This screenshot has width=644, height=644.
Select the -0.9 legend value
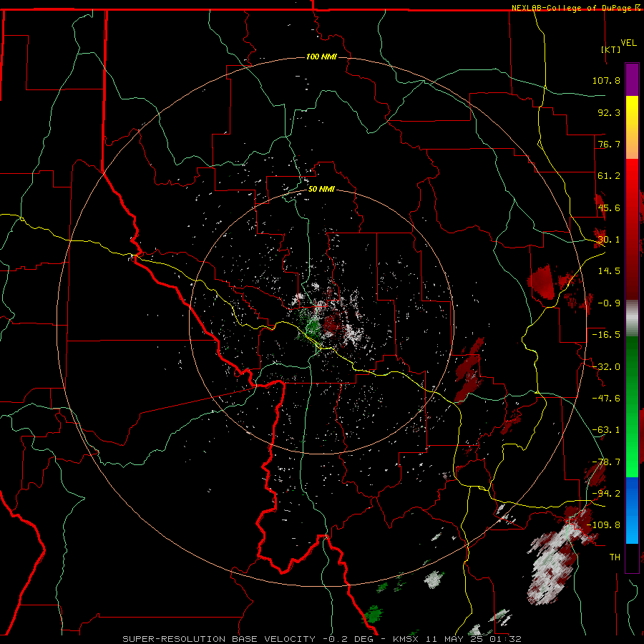click(x=609, y=303)
